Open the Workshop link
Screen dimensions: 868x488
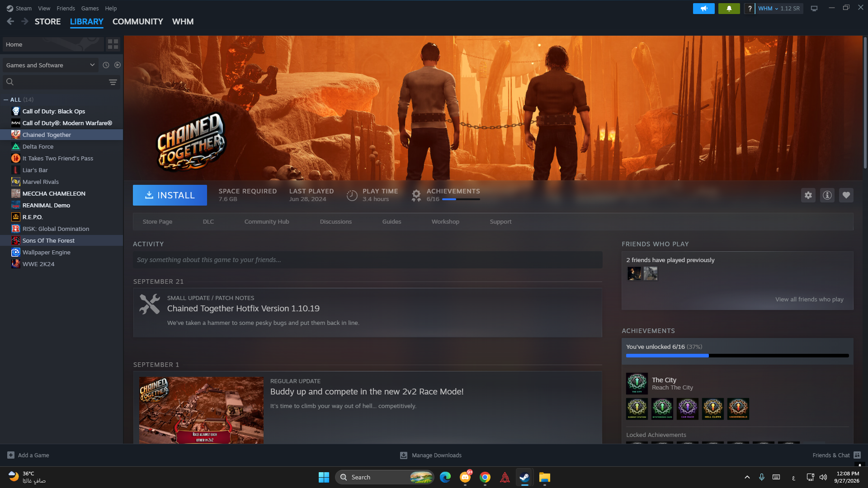point(445,222)
